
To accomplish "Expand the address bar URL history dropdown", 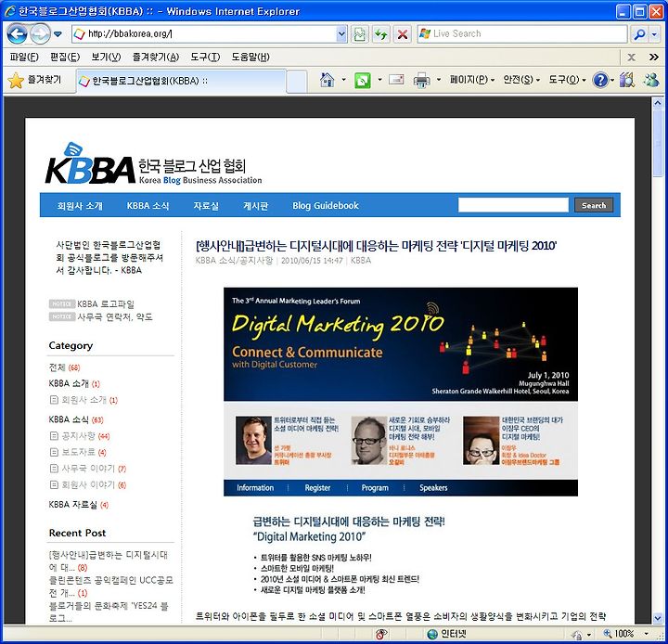I will [x=341, y=33].
